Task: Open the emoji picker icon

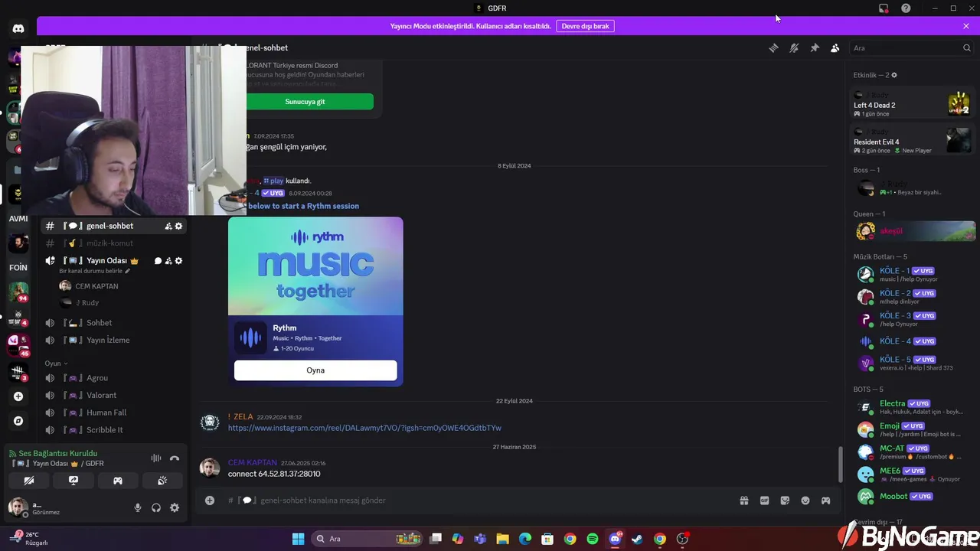Action: point(805,500)
